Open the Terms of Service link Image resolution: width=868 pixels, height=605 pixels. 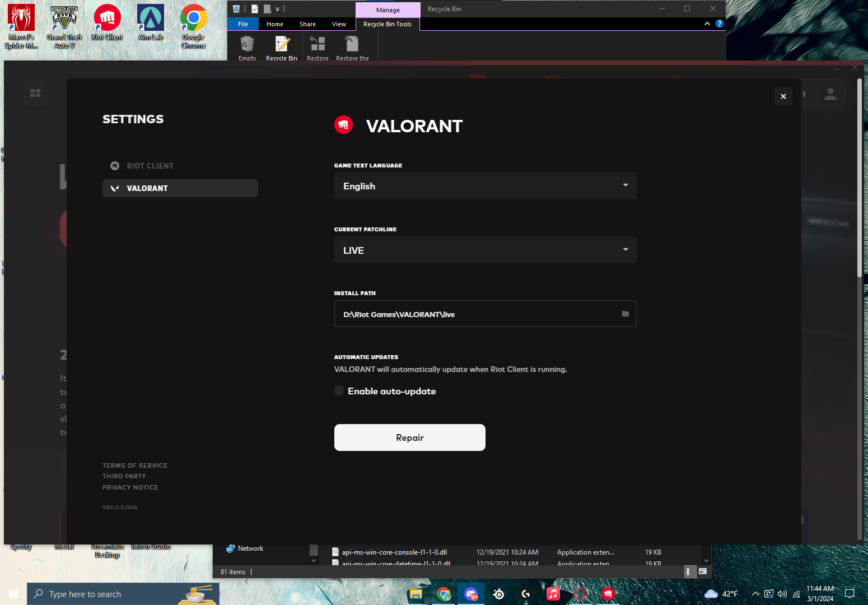[x=135, y=466]
